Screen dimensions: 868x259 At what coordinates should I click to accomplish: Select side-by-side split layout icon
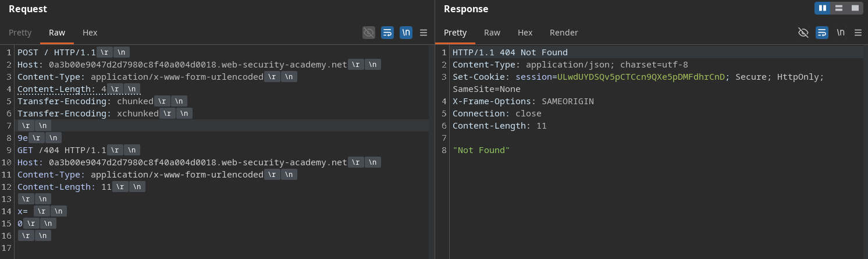(x=823, y=8)
